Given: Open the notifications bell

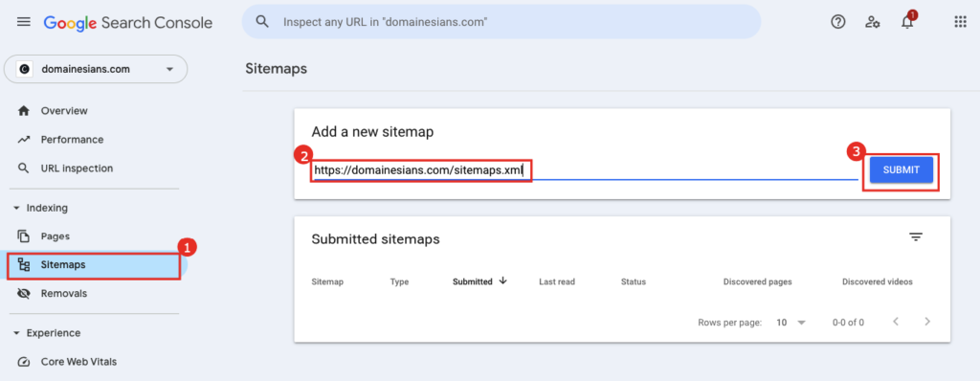Looking at the screenshot, I should (907, 22).
